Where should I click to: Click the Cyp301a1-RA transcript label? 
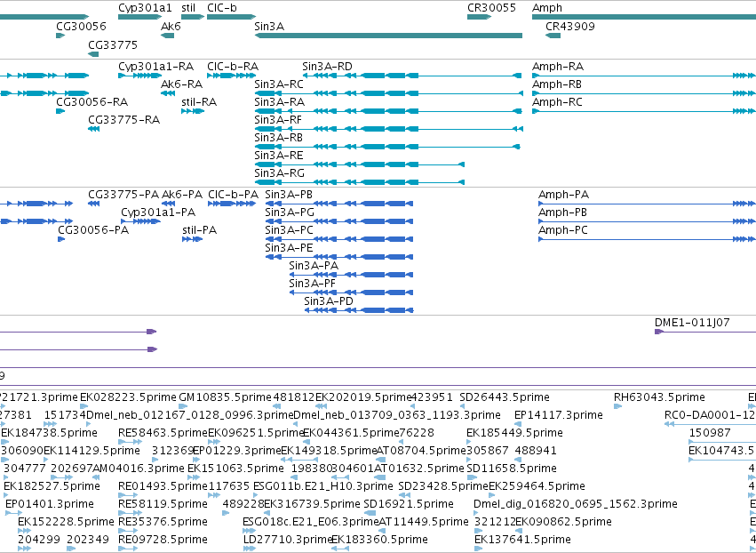click(155, 66)
